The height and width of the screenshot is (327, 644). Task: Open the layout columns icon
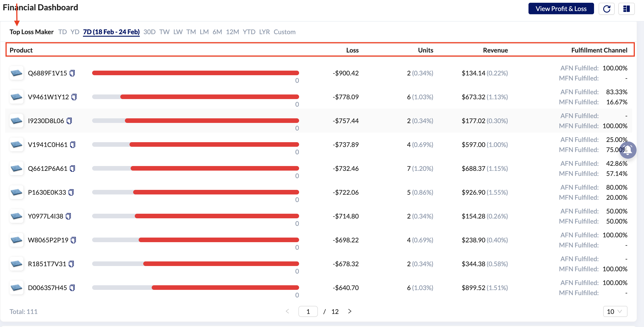626,9
